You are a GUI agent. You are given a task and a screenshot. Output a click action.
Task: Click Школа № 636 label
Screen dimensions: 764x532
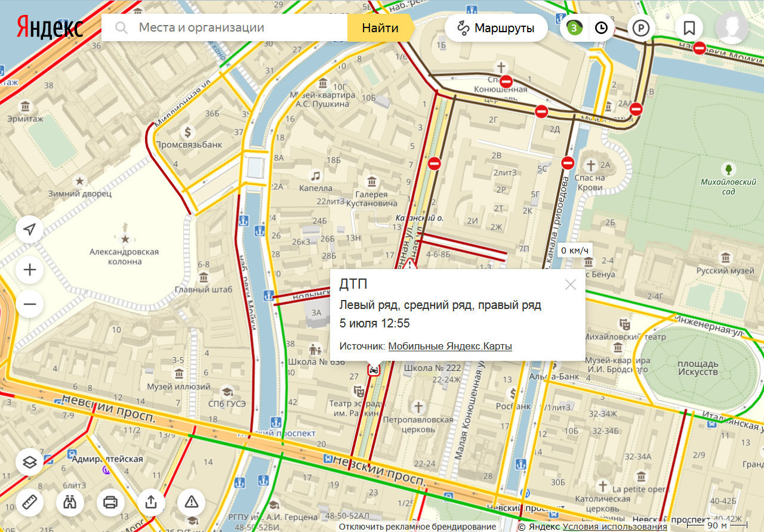pyautogui.click(x=316, y=362)
